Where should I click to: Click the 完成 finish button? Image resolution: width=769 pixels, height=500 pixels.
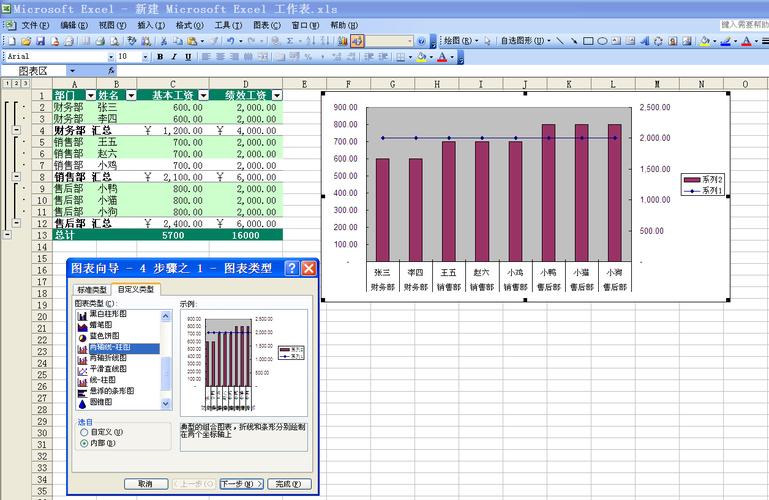pyautogui.click(x=289, y=484)
